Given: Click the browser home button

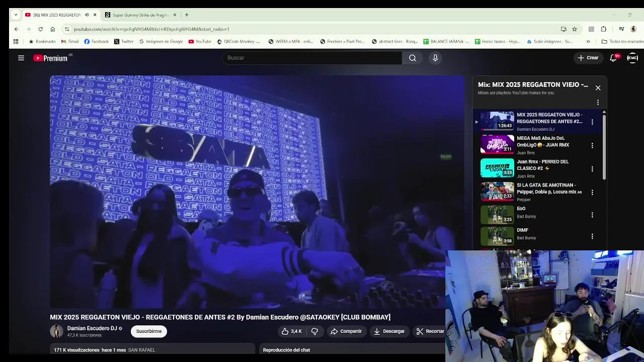Looking at the screenshot, I should point(52,29).
